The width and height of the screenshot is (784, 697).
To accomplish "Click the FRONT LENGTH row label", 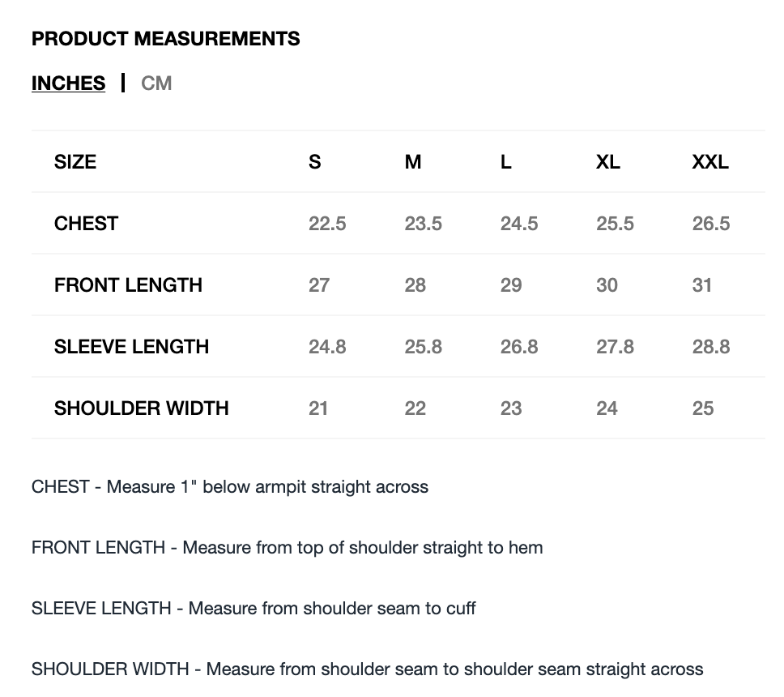I will click(128, 285).
